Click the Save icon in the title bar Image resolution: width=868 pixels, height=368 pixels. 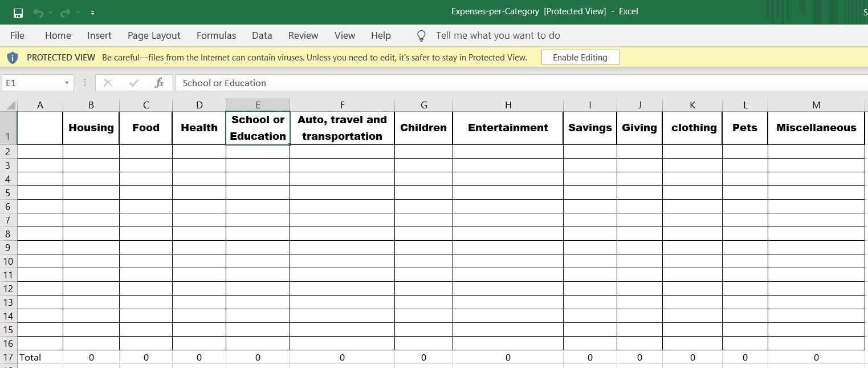(x=18, y=13)
